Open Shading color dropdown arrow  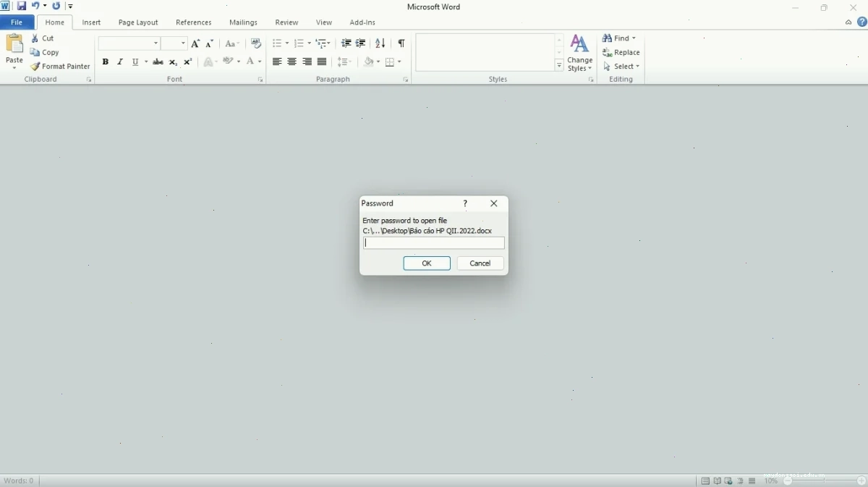coord(378,62)
